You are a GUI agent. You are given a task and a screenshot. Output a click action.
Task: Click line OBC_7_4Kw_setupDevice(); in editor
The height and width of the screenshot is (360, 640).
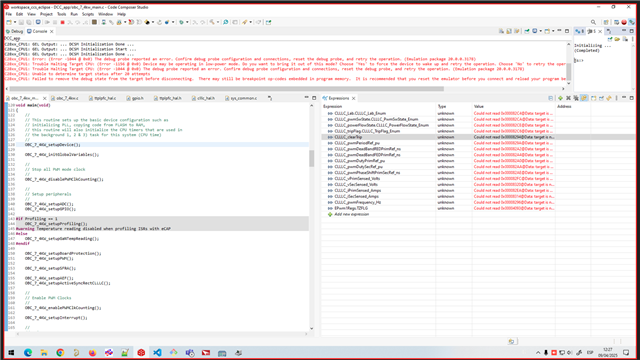pos(53,144)
